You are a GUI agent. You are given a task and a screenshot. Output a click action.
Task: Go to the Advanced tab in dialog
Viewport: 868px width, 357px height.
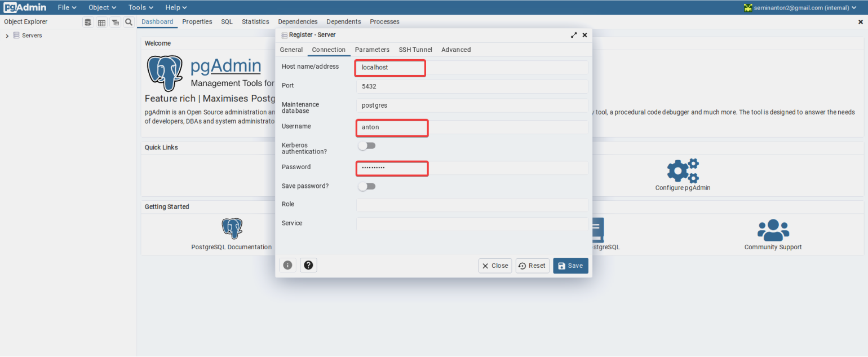coord(456,50)
